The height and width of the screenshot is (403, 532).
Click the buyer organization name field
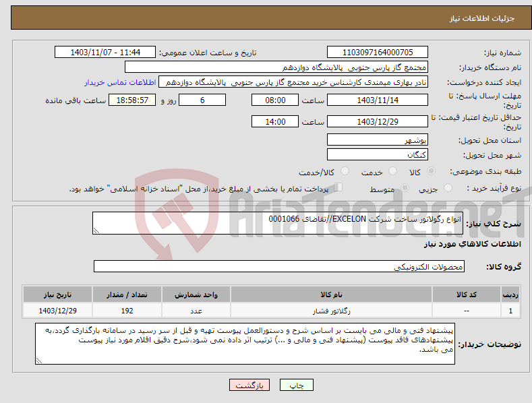tap(276, 67)
